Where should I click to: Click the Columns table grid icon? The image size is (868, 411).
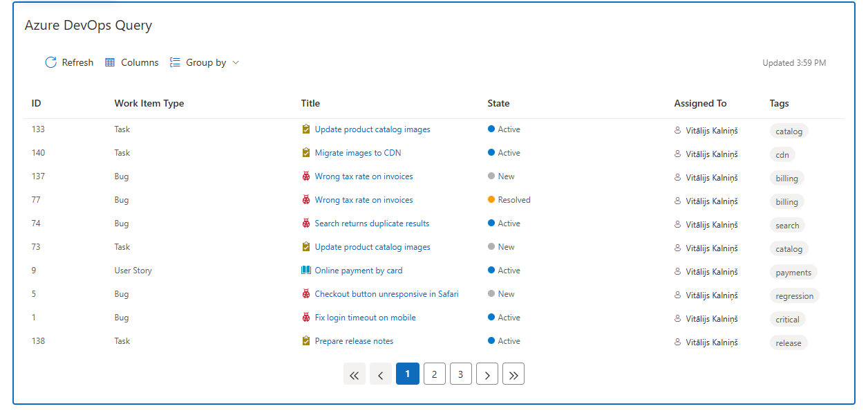[x=110, y=62]
